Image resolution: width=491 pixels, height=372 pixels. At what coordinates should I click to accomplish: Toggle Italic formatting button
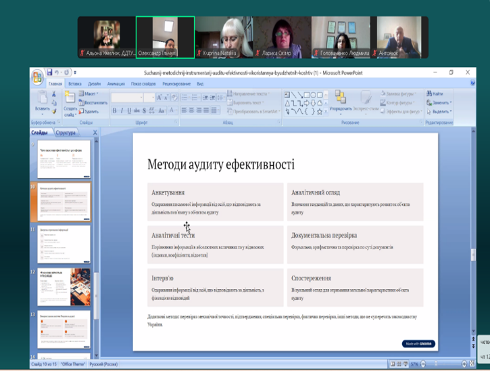coord(122,110)
